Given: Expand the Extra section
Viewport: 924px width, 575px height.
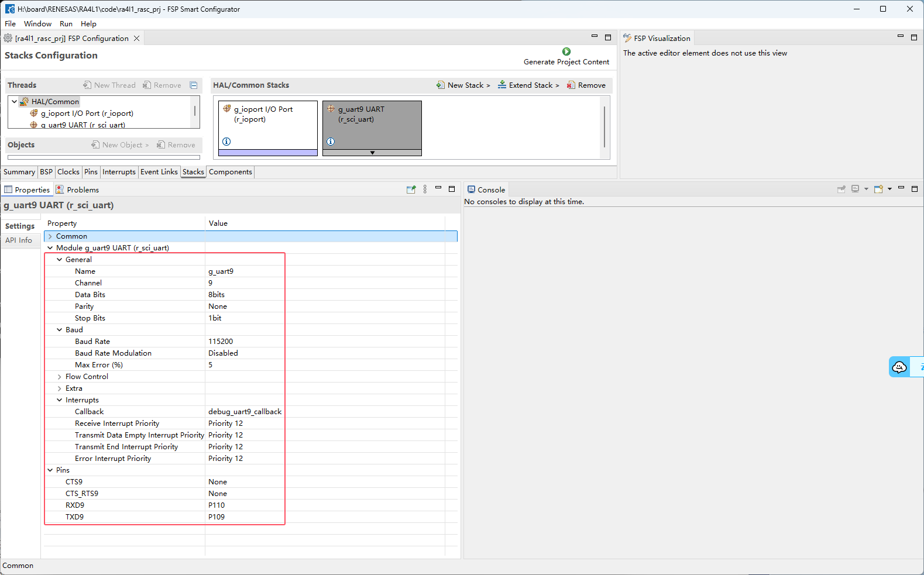Looking at the screenshot, I should point(60,388).
